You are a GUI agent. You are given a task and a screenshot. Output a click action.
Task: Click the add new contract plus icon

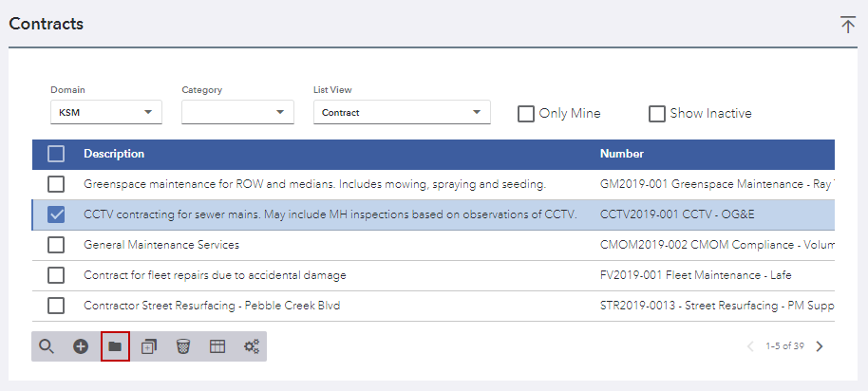click(81, 346)
